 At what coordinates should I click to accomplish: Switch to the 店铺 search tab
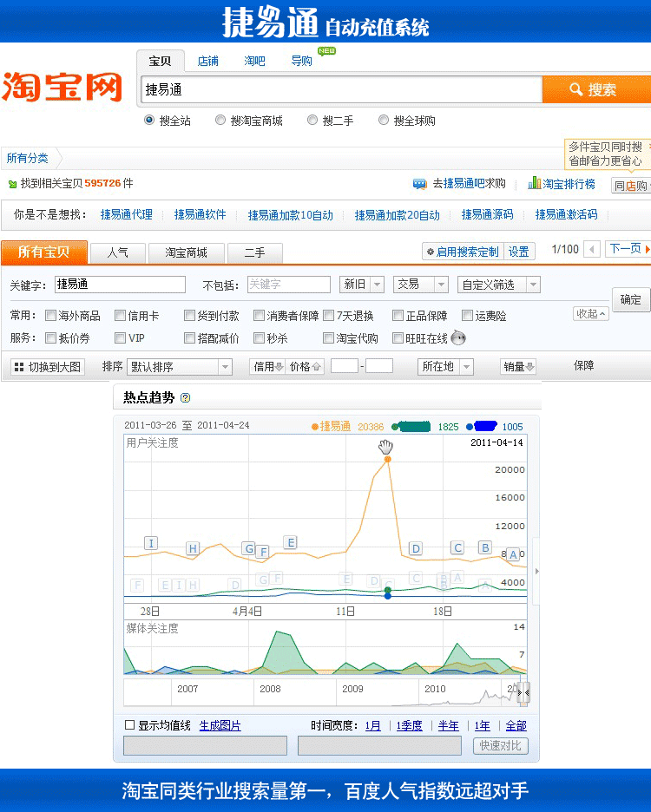click(x=207, y=61)
